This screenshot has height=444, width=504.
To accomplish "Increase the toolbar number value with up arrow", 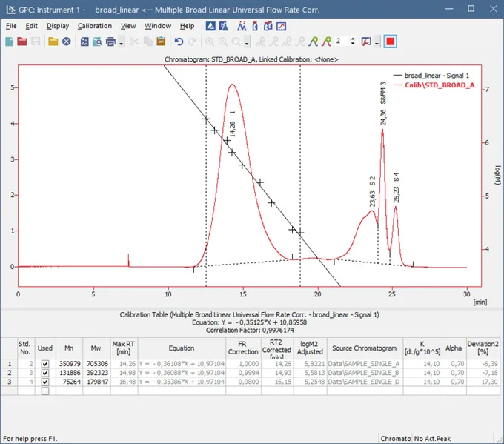I will pyautogui.click(x=353, y=39).
